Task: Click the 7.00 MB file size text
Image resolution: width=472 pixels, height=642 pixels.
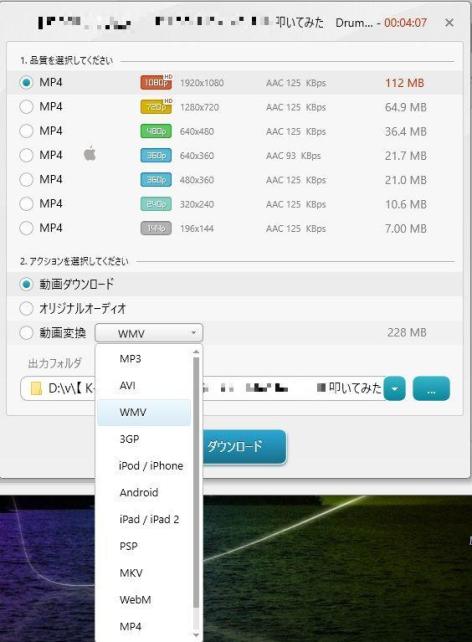Action: pyautogui.click(x=406, y=228)
